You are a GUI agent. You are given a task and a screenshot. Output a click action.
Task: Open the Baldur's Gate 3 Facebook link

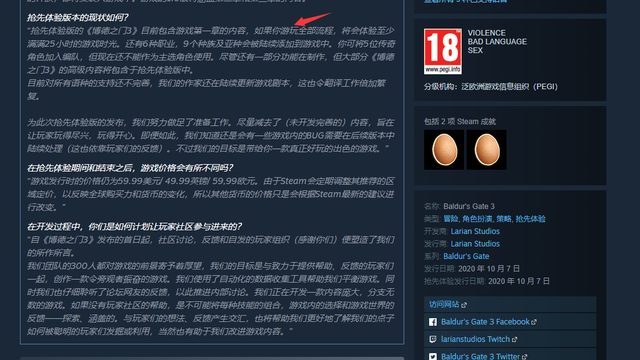(x=485, y=322)
